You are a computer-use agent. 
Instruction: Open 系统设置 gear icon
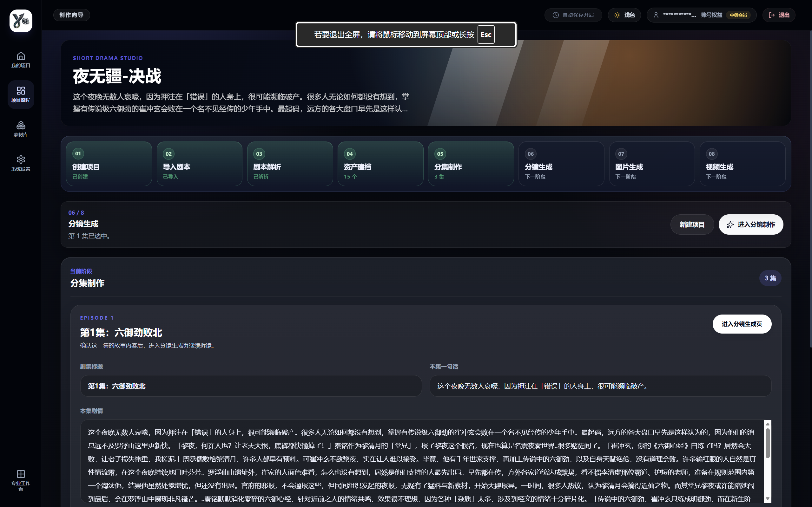21,159
